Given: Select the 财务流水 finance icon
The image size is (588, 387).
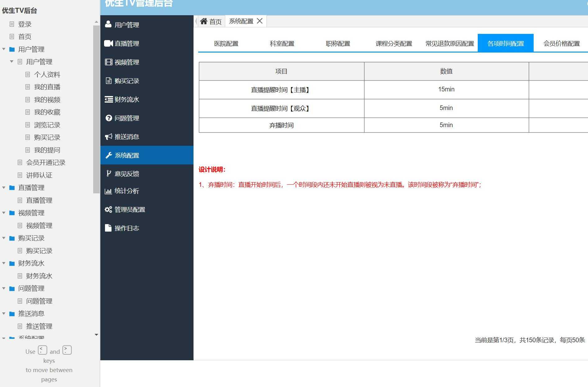Looking at the screenshot, I should click(x=108, y=99).
